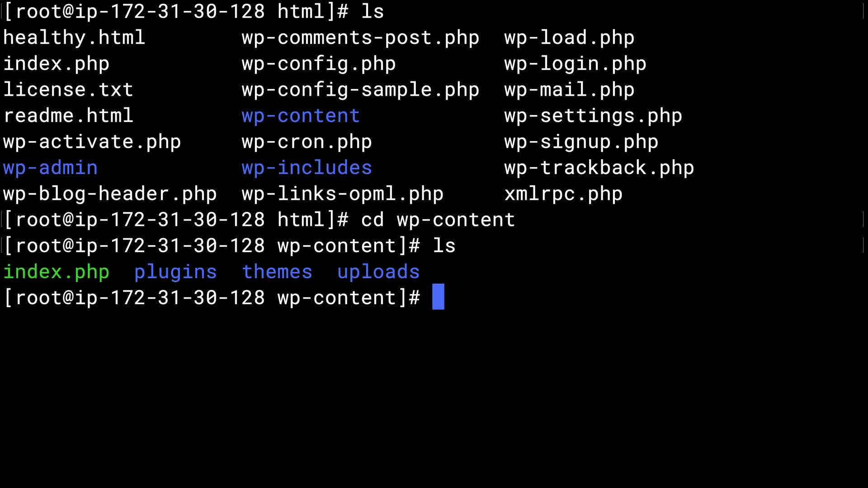Click the wp-cron.php file name
Image resolution: width=868 pixels, height=488 pixels.
pos(307,142)
